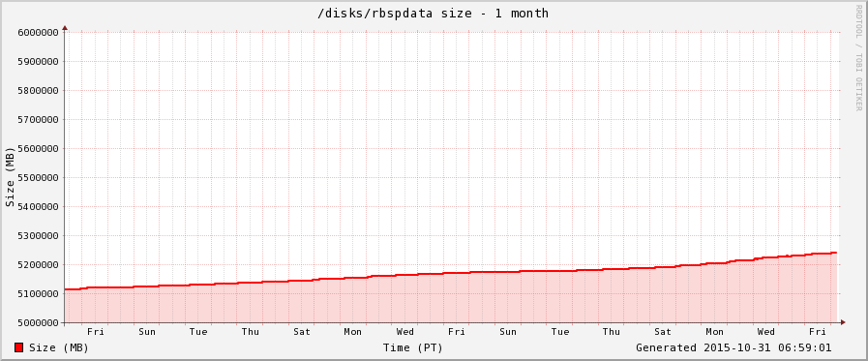Click the first 'Thu' x-axis label
This screenshot has width=868, height=361.
[251, 332]
